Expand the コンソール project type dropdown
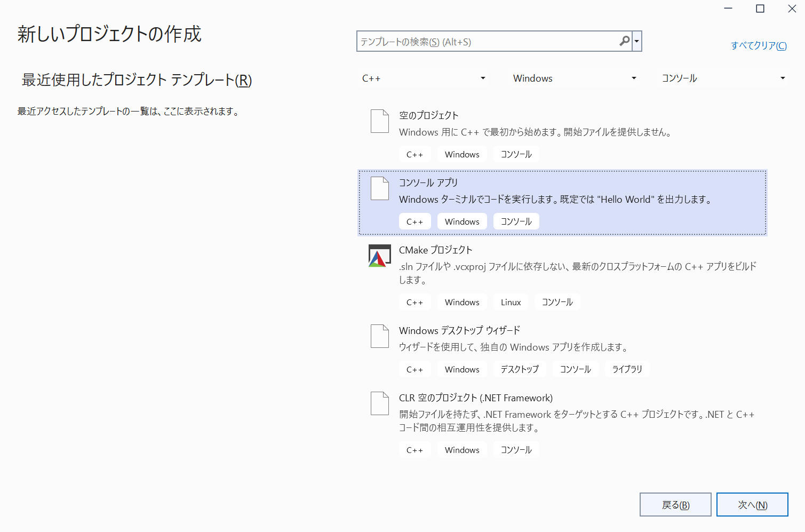This screenshot has height=532, width=805. pyautogui.click(x=723, y=78)
